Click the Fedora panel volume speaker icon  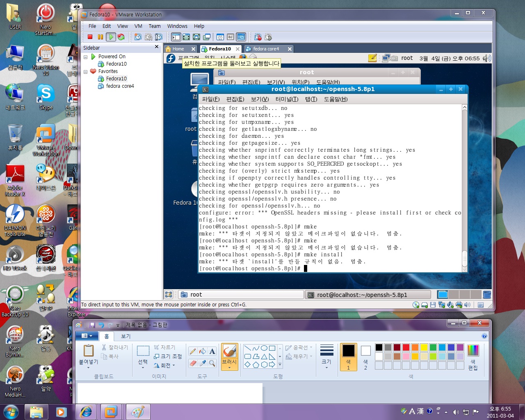[487, 58]
